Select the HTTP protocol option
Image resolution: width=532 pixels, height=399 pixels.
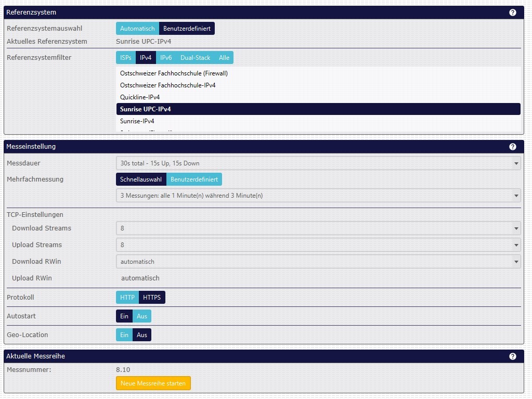pos(127,298)
